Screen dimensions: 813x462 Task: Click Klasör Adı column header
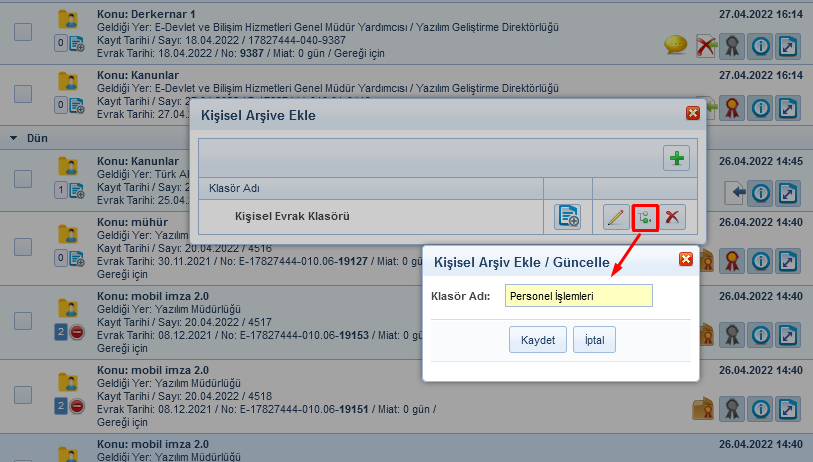(x=234, y=187)
